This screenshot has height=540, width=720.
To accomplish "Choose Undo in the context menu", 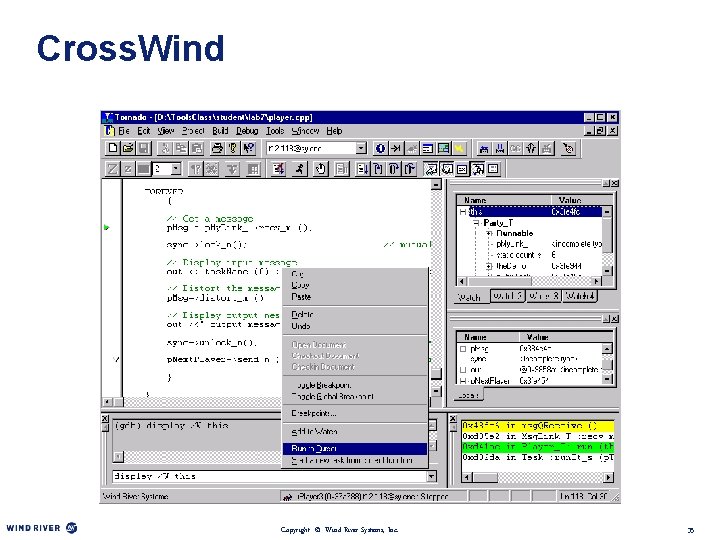I will point(355,326).
